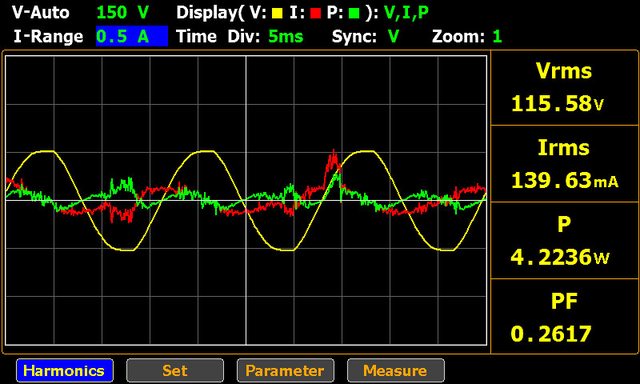
Task: Toggle the Sync source V value
Action: pyautogui.click(x=393, y=37)
